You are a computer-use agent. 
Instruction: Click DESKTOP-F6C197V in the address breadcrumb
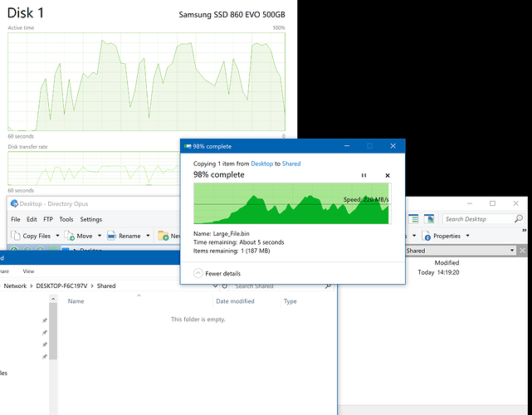[x=61, y=286]
